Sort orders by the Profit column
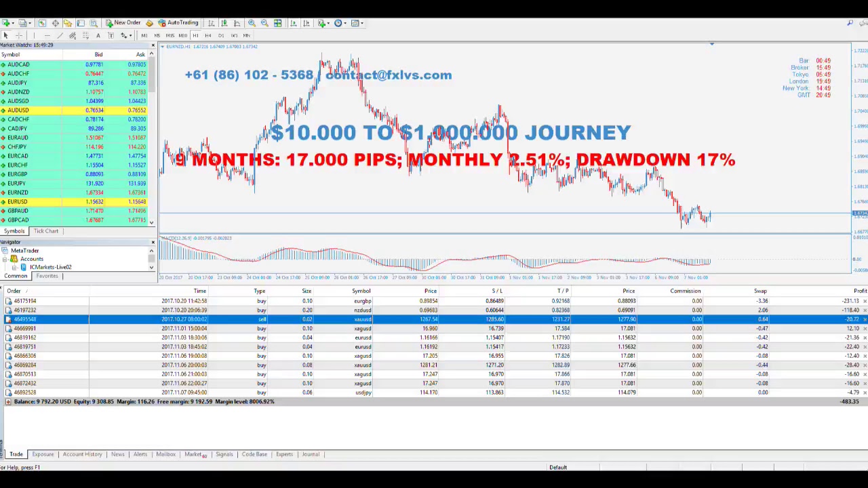 pyautogui.click(x=860, y=291)
